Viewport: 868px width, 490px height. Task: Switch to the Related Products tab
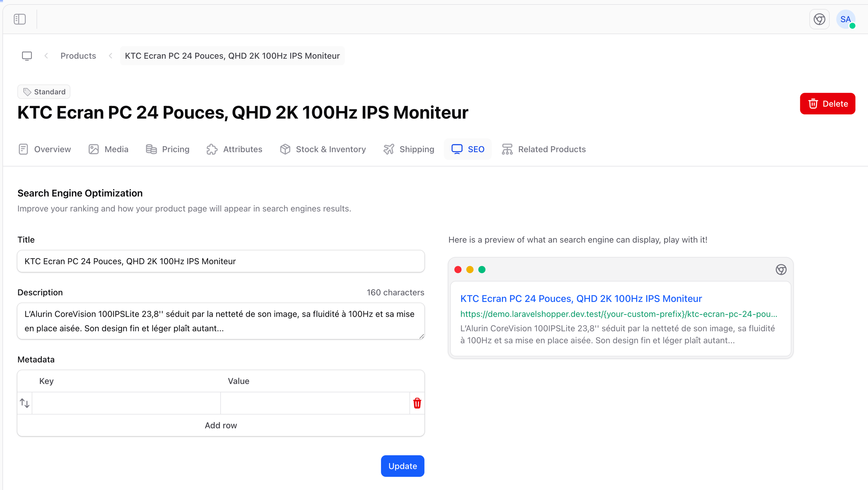(544, 149)
